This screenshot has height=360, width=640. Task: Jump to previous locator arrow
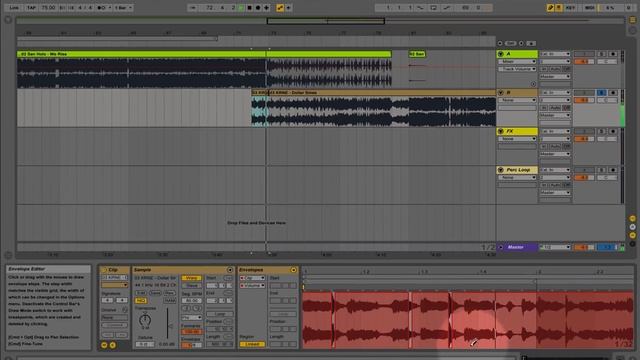pyautogui.click(x=500, y=43)
